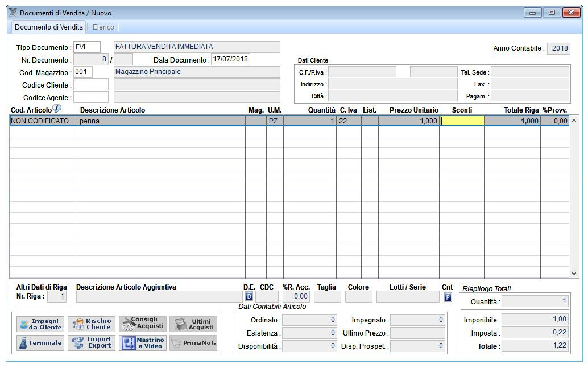Open Import Export
The image size is (588, 368).
click(x=92, y=343)
